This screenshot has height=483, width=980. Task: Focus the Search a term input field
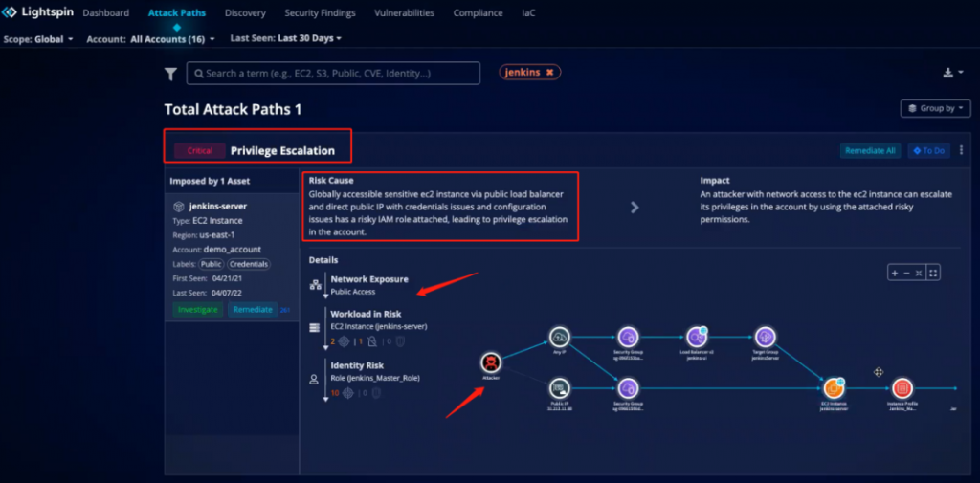click(333, 73)
